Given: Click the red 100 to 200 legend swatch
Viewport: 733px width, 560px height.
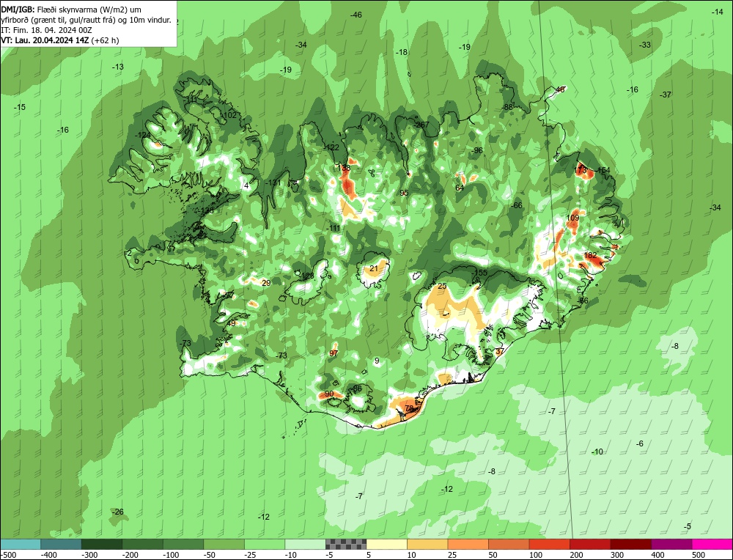Looking at the screenshot, I should (x=550, y=544).
